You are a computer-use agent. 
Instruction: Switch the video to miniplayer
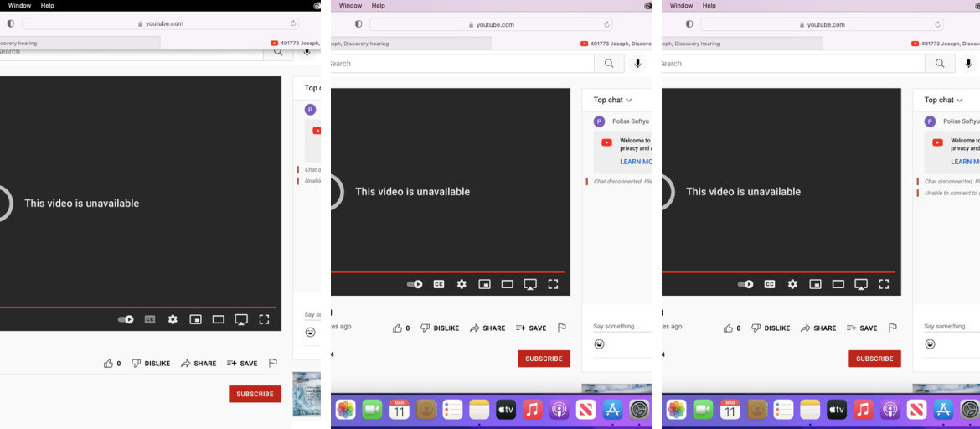coord(484,284)
